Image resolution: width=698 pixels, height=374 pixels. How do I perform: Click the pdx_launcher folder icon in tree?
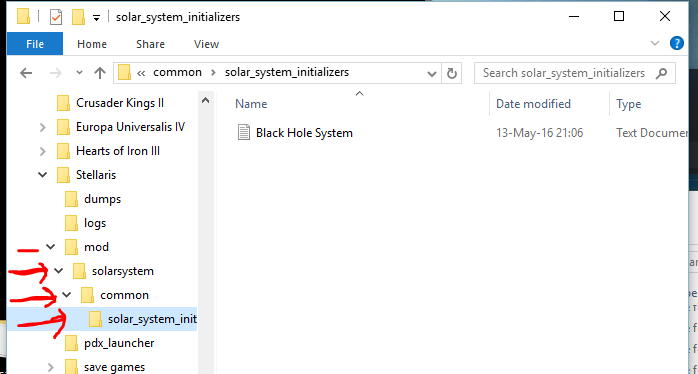pyautogui.click(x=71, y=343)
